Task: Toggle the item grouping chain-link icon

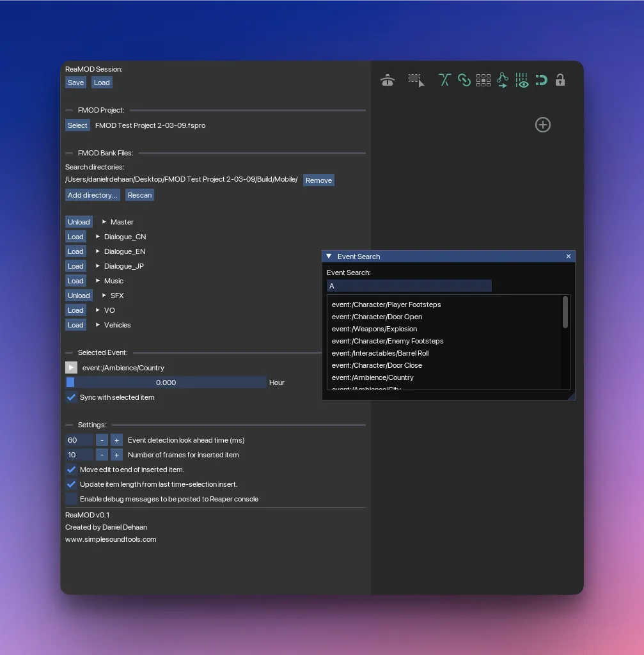Action: click(x=464, y=80)
